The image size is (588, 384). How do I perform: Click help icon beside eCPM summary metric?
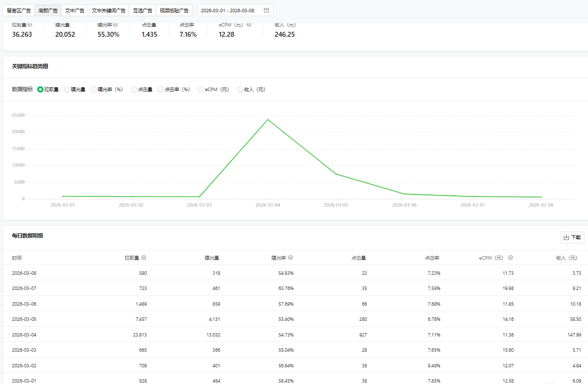coord(249,24)
